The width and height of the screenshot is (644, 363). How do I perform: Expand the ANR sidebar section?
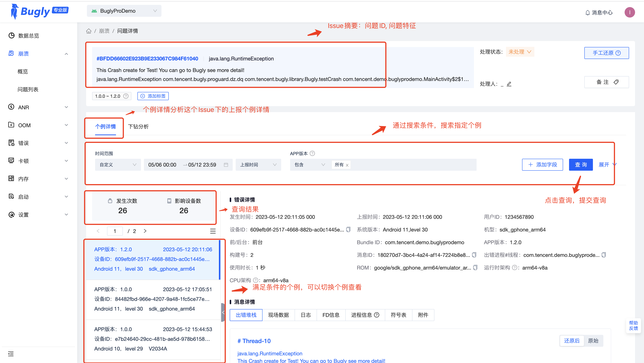tap(66, 107)
